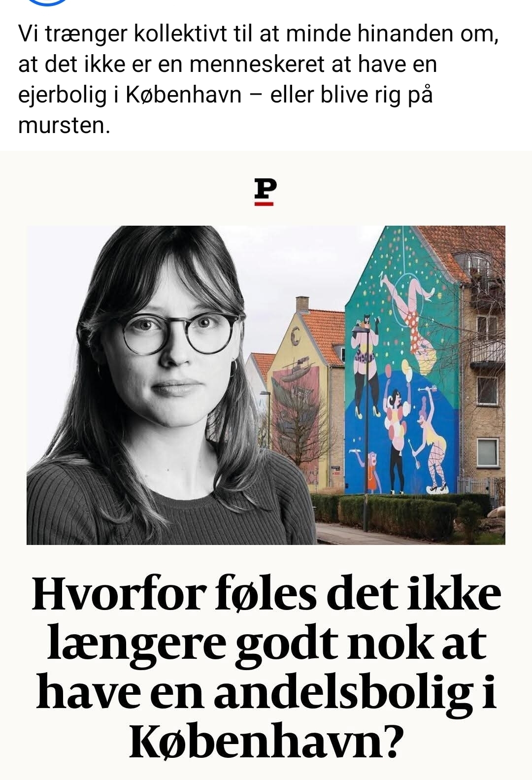Click the word 'mursten.' ending the post
Viewport: 532px width, 780px height.
pos(64,126)
